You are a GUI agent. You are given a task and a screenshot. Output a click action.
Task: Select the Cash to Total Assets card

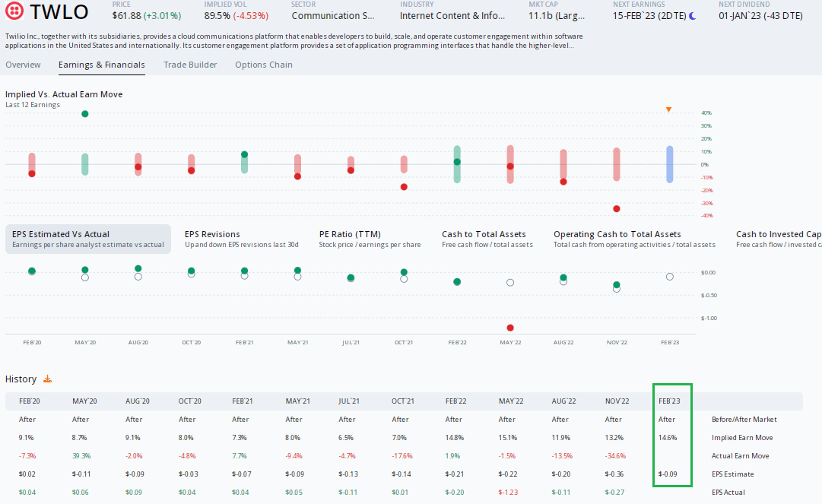pos(487,239)
